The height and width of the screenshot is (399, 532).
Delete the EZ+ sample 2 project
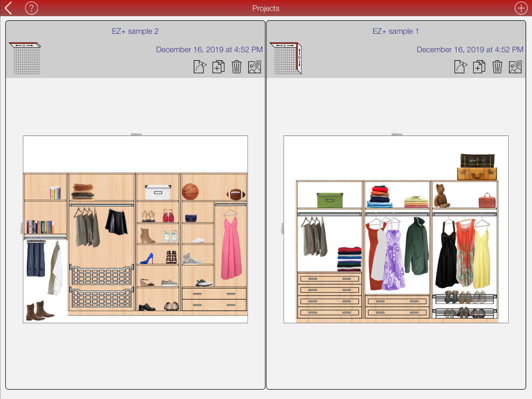(236, 67)
